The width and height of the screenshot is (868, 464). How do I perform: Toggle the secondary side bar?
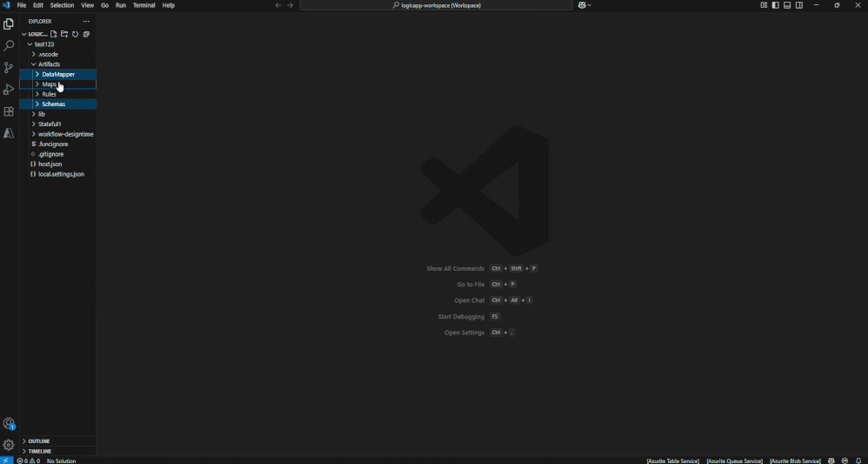point(799,5)
